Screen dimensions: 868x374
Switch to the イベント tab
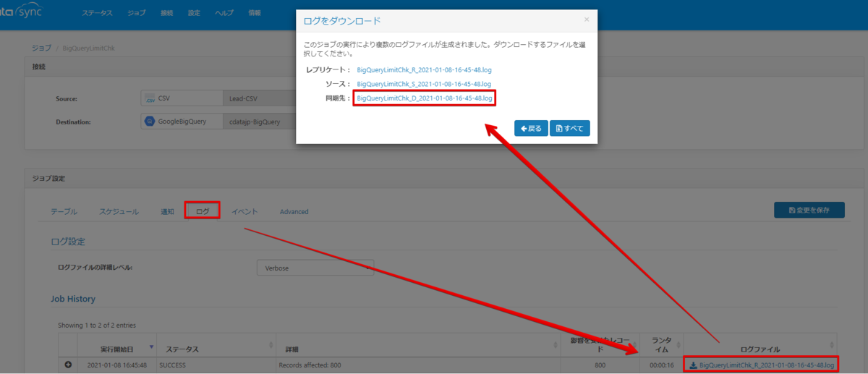(244, 211)
